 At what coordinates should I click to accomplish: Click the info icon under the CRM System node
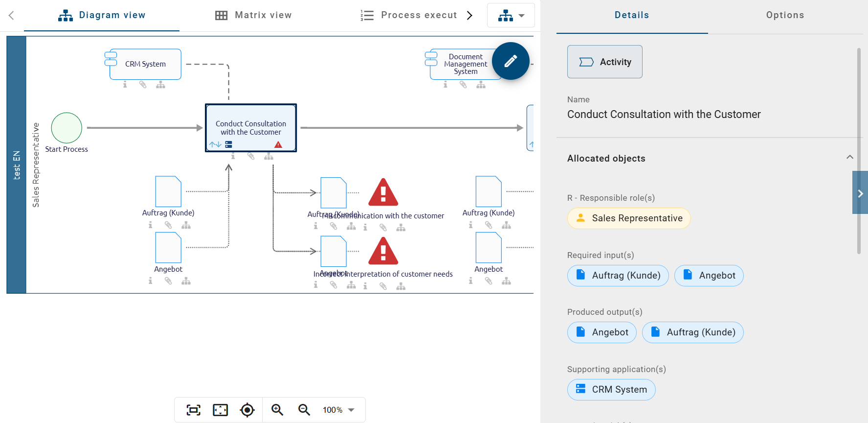(125, 85)
